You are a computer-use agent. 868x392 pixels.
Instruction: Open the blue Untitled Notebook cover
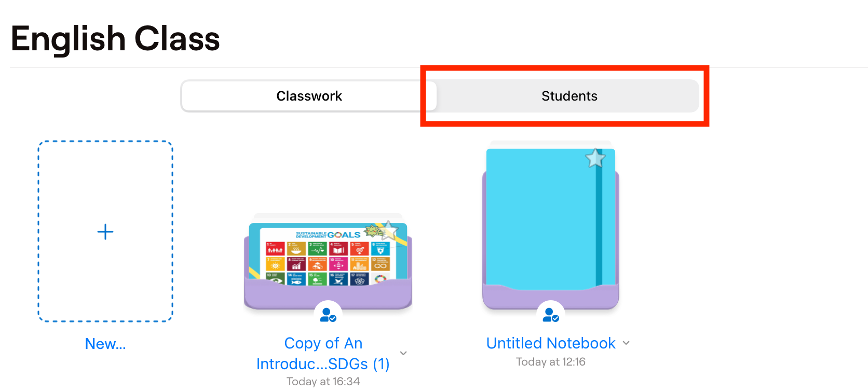pyautogui.click(x=540, y=218)
